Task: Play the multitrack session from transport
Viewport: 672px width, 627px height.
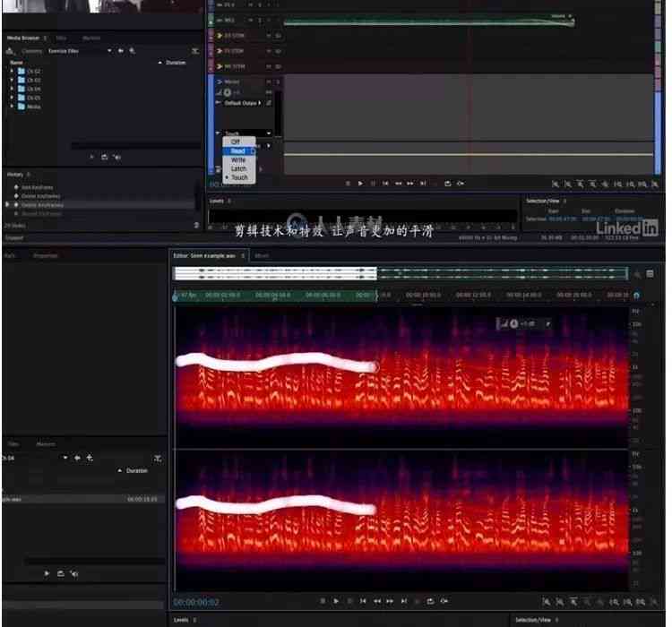Action: click(360, 184)
